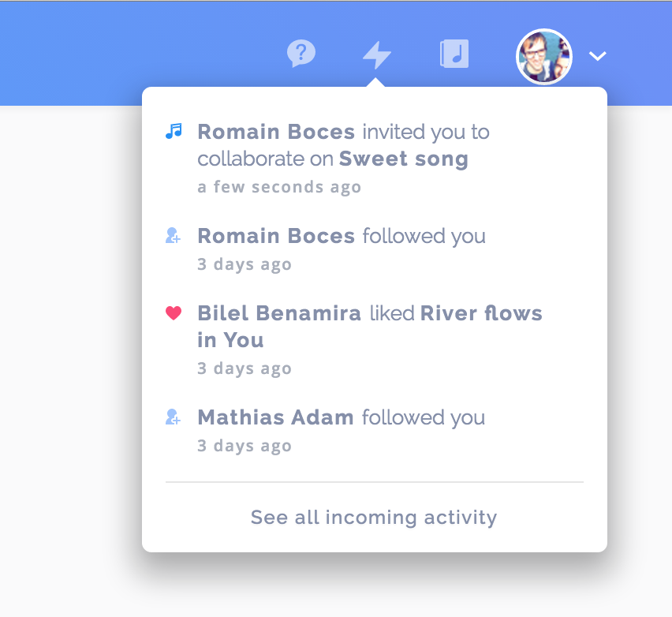Click the 'a few seconds ago' timestamp

[x=279, y=187]
